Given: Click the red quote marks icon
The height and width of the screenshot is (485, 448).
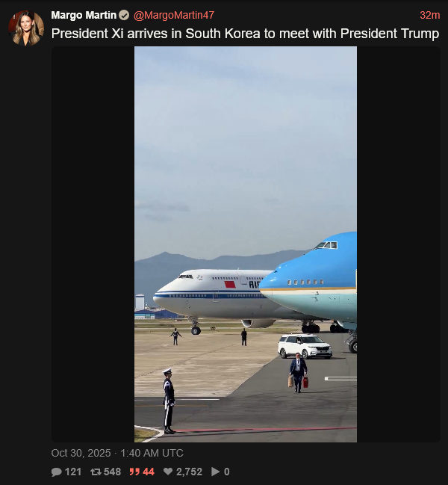Looking at the screenshot, I should click(x=134, y=472).
